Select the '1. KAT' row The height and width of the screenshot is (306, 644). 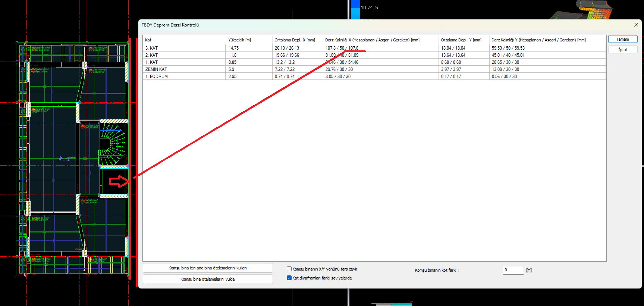click(x=374, y=62)
